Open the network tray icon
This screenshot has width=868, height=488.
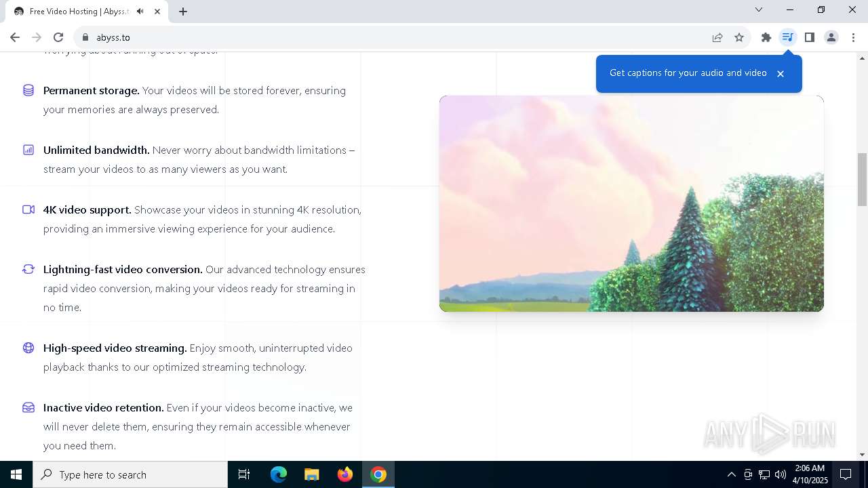click(764, 474)
